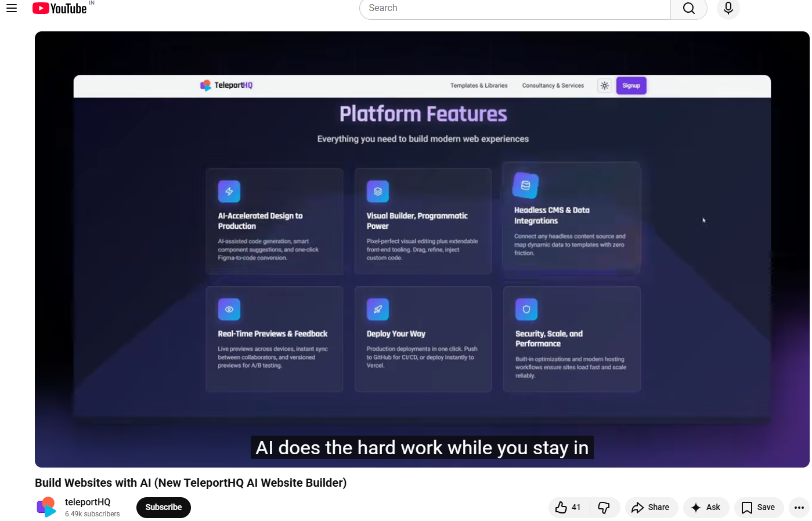Click the Headless CMS database icon
Screen dimensions: 812x521
526,185
